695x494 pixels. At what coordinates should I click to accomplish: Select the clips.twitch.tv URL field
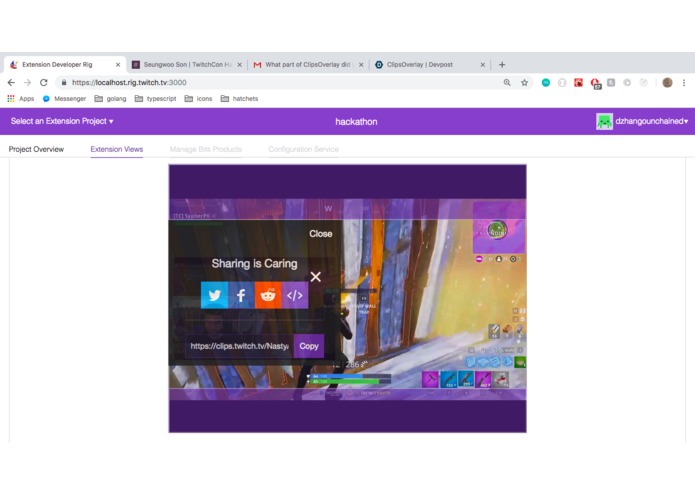[x=239, y=346]
